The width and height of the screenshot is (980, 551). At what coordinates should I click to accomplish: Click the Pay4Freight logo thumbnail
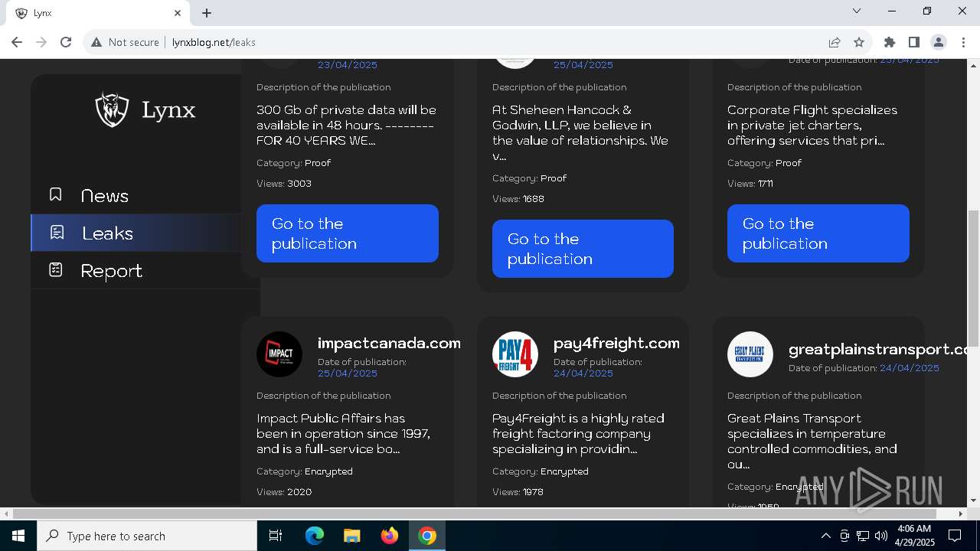click(x=515, y=354)
